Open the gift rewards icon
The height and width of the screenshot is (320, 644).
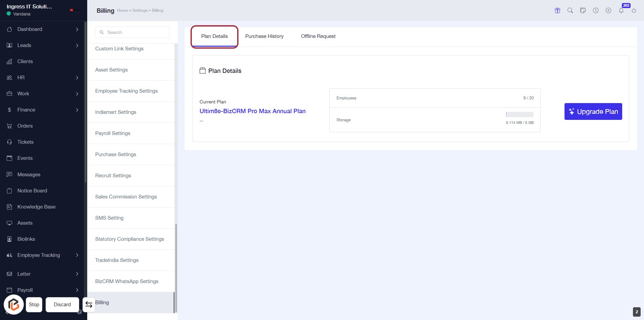click(557, 10)
